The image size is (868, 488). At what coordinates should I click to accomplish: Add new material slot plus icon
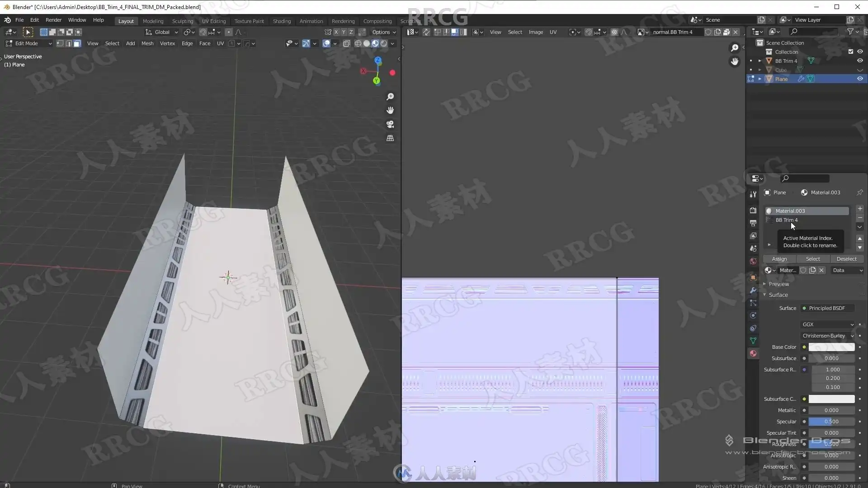click(x=860, y=209)
